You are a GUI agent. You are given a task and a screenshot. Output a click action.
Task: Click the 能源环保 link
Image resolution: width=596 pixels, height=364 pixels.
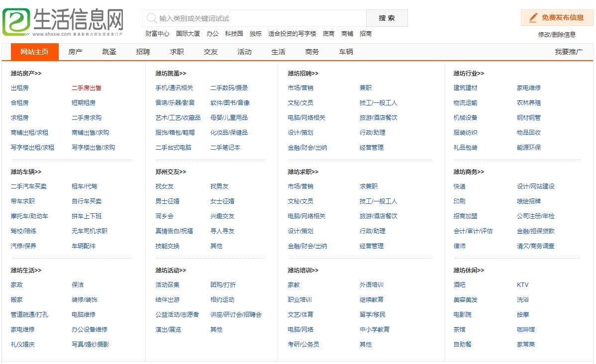coord(529,147)
